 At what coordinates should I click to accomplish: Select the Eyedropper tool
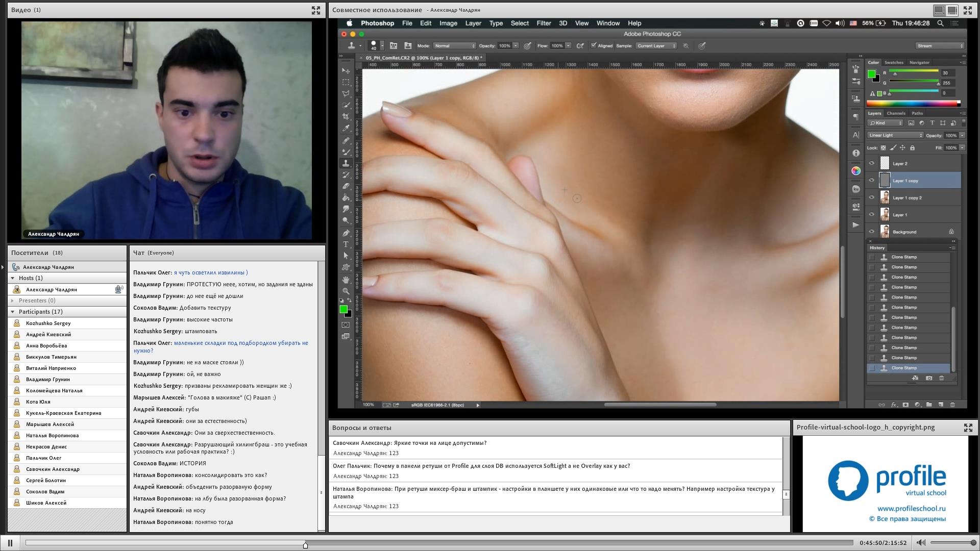click(x=346, y=128)
